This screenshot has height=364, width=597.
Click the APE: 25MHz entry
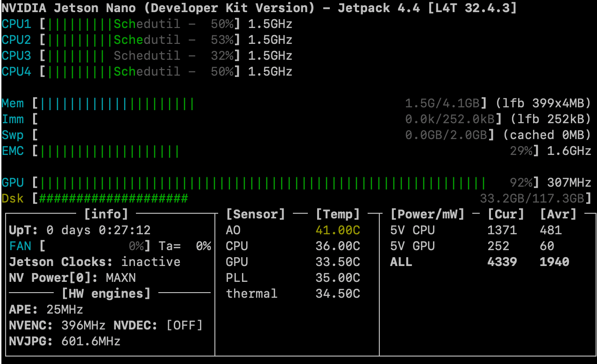click(46, 309)
